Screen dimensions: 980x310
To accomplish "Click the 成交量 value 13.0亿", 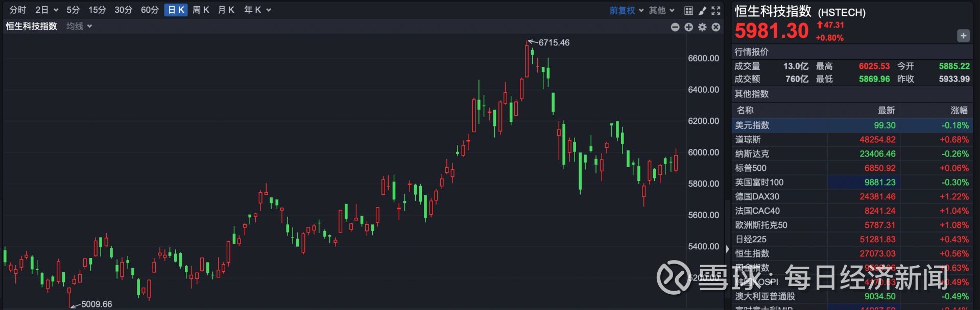I will [796, 66].
